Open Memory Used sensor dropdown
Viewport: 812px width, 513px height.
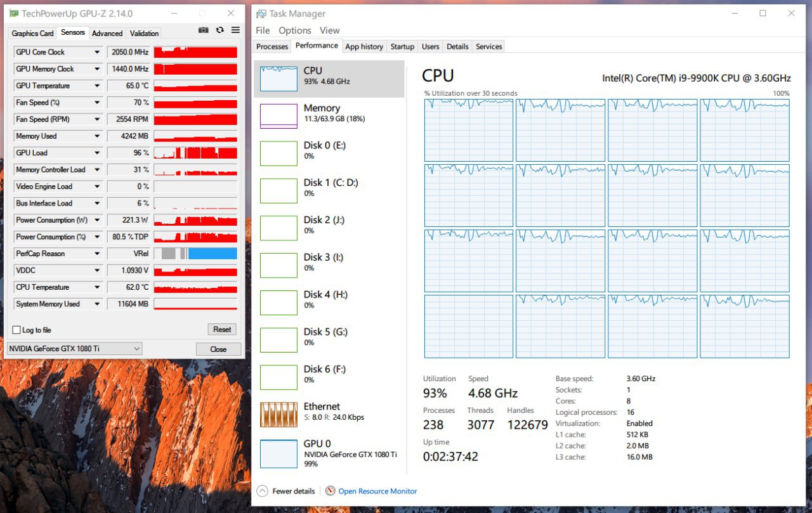click(x=97, y=136)
